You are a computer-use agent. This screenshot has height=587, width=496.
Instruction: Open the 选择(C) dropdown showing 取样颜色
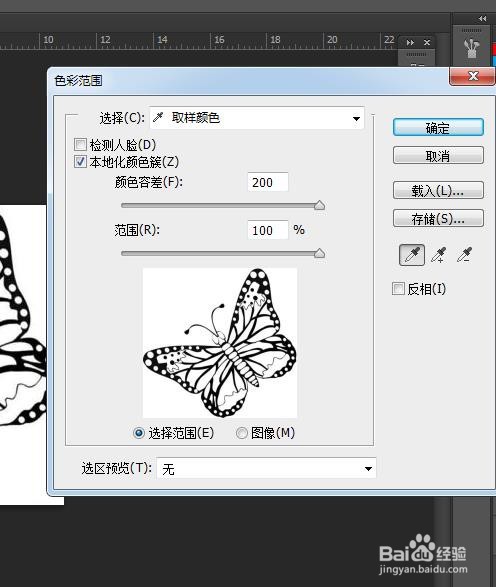tap(257, 118)
